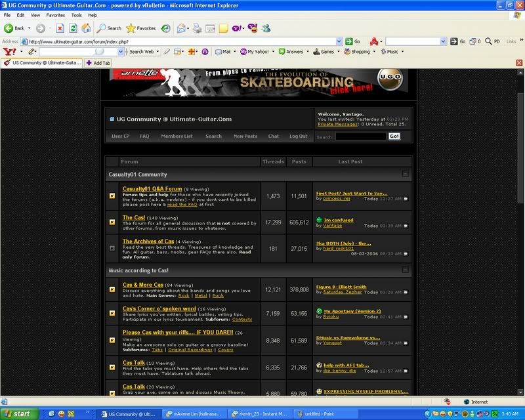The width and height of the screenshot is (525, 420).
Task: Click Add Tab button
Action: click(x=98, y=63)
